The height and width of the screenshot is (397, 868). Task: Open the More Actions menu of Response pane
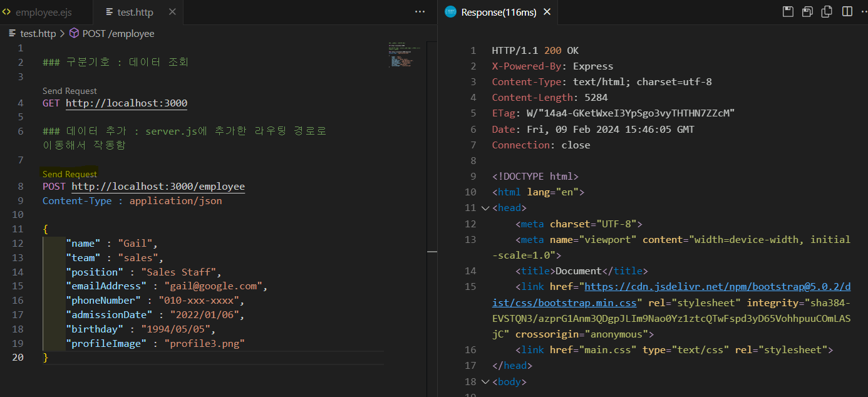(866, 12)
